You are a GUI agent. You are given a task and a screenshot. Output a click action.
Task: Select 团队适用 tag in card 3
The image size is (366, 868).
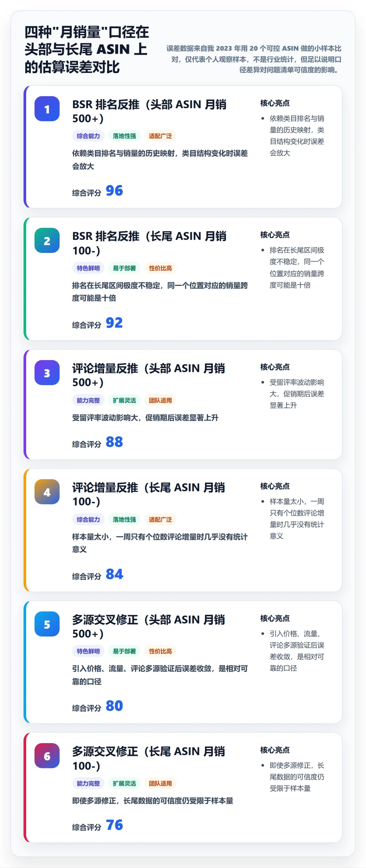tap(160, 400)
